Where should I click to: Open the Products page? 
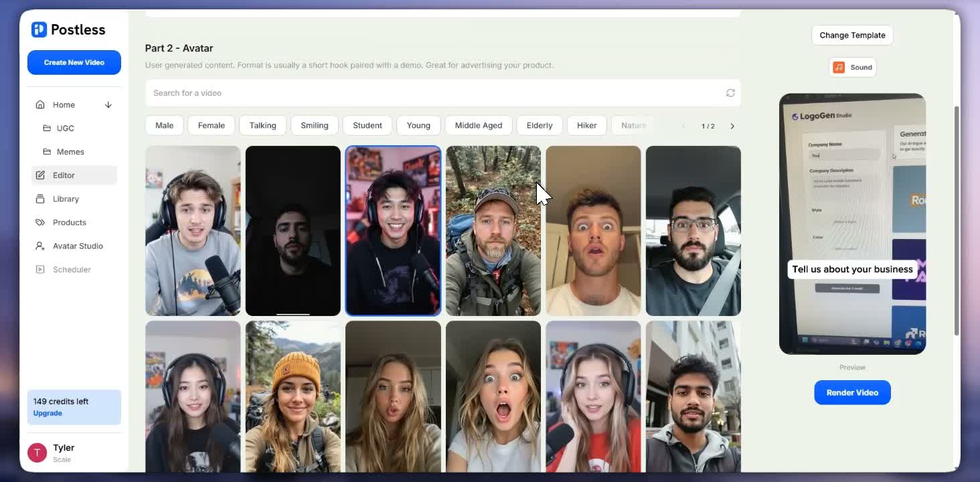coord(70,222)
